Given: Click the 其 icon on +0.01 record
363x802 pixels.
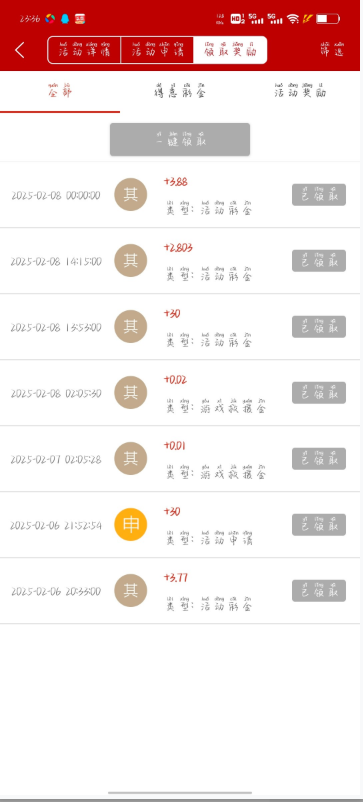Looking at the screenshot, I should [130, 458].
